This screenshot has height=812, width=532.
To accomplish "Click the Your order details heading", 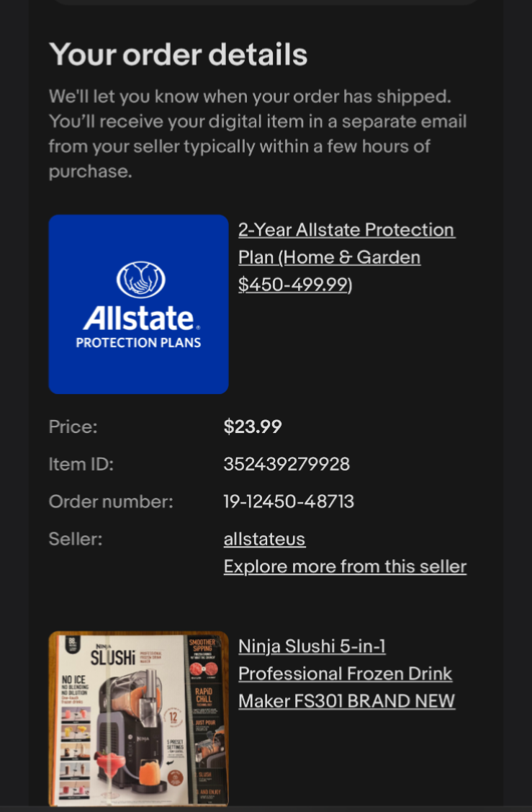I will point(178,55).
